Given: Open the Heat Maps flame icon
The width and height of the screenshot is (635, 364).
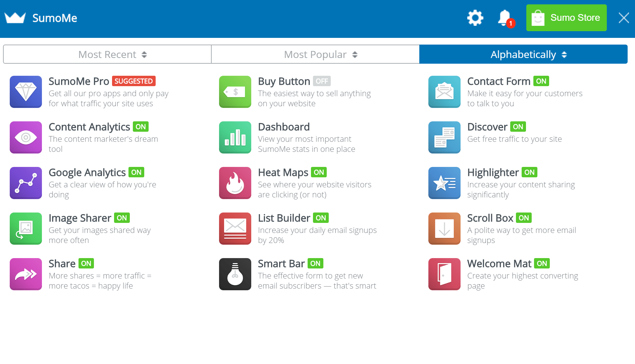Looking at the screenshot, I should pos(235,183).
